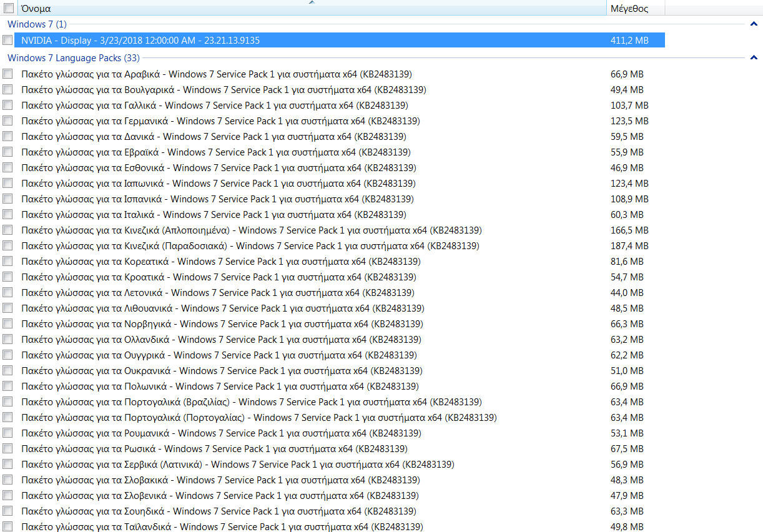This screenshot has width=763, height=532.
Task: Select the Κροατικά language pack row
Action: (x=340, y=277)
